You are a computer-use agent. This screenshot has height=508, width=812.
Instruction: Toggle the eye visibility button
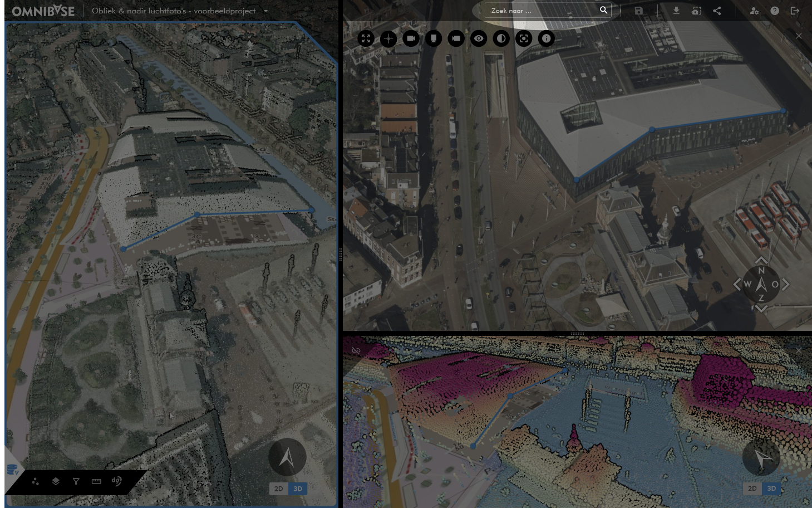click(x=479, y=38)
